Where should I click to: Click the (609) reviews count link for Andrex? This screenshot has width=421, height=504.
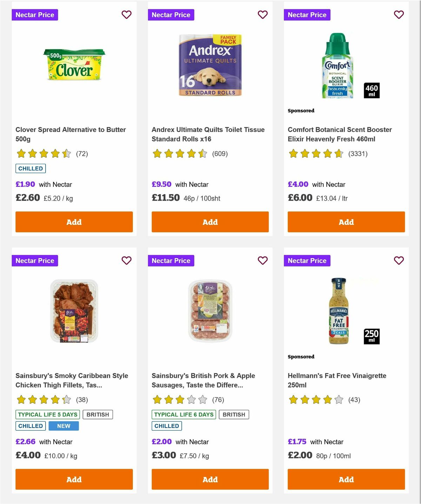220,153
